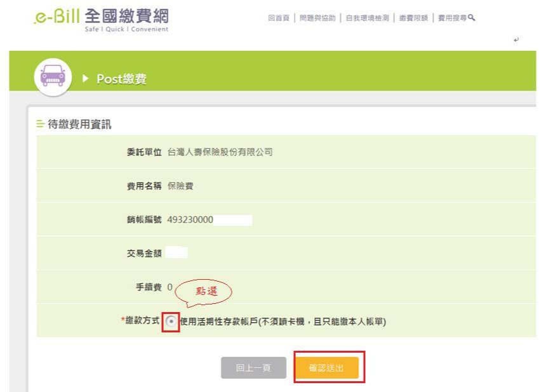Image resolution: width=553 pixels, height=392 pixels.
Task: Open the 繳費限額 link
Action: point(413,18)
